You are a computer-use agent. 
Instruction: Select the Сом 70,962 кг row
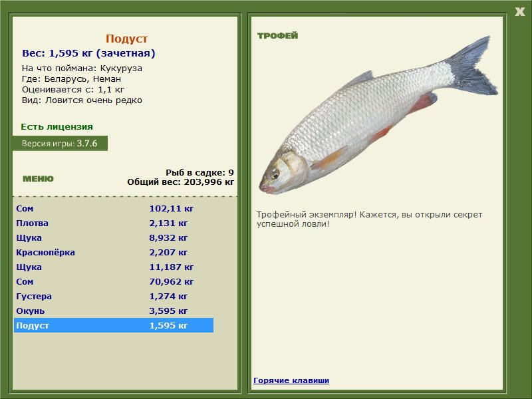coord(114,281)
